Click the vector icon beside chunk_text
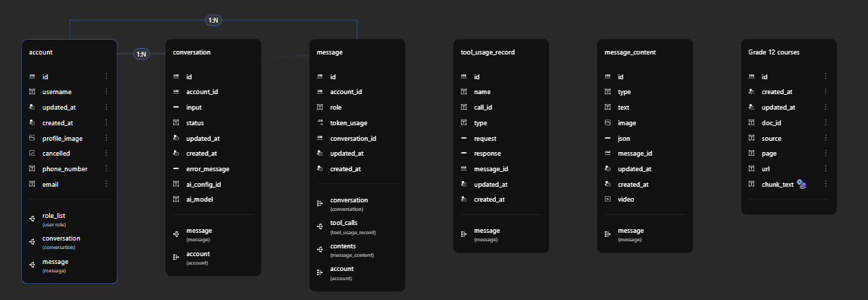This screenshot has width=868, height=300. (x=802, y=184)
